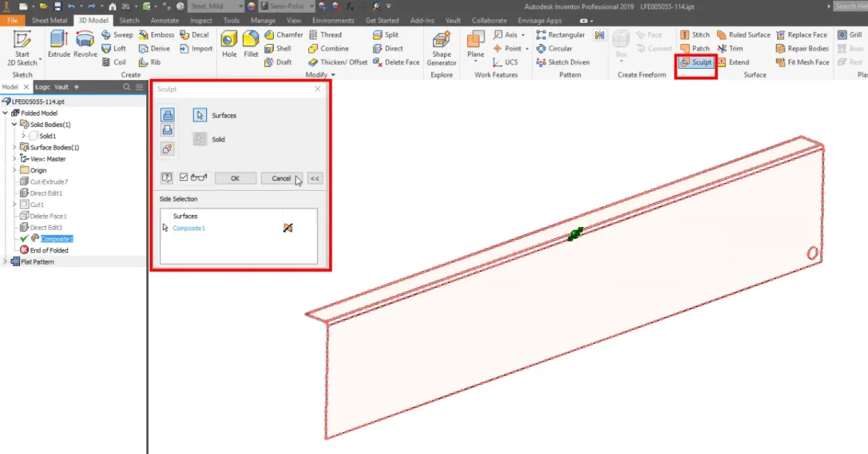Collapse the Folded Model node
The height and width of the screenshot is (454, 868).
(x=6, y=113)
